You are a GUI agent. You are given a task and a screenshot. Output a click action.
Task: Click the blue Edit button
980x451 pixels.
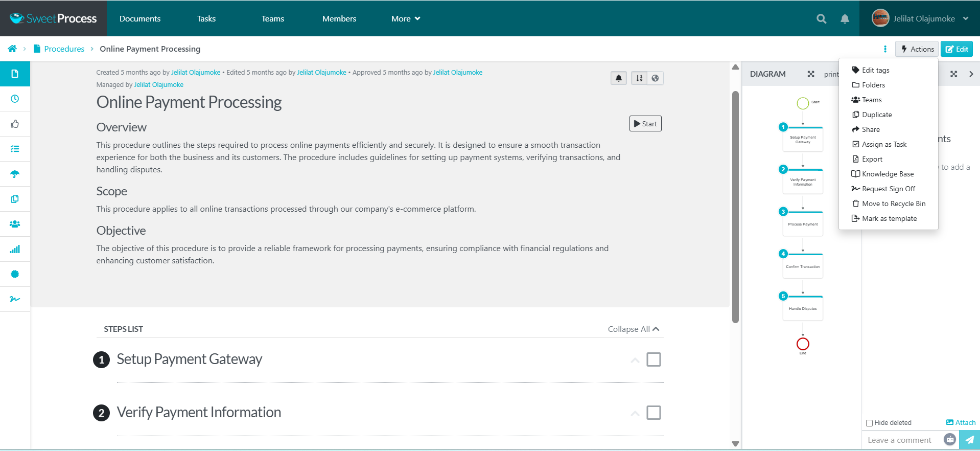tap(956, 49)
